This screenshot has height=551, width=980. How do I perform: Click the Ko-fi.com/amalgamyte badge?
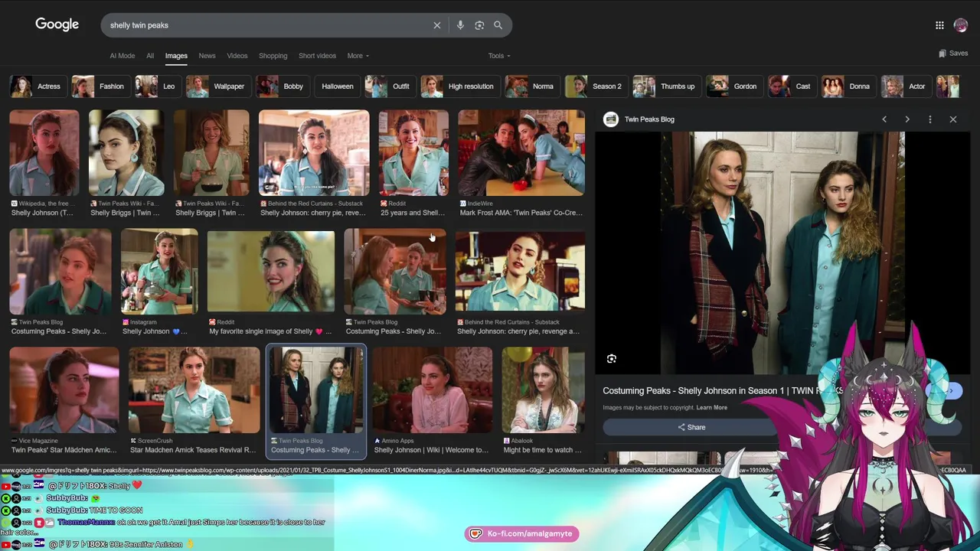click(x=521, y=533)
